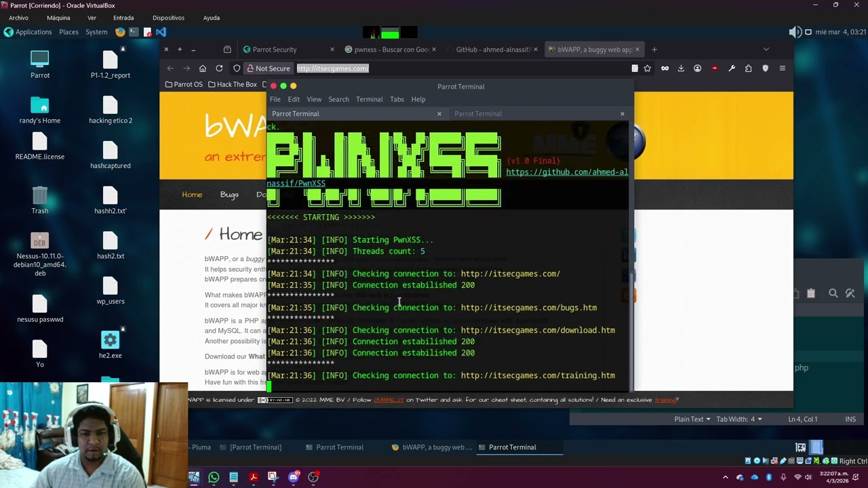Click the volume speaker icon in the panel

pos(795,32)
